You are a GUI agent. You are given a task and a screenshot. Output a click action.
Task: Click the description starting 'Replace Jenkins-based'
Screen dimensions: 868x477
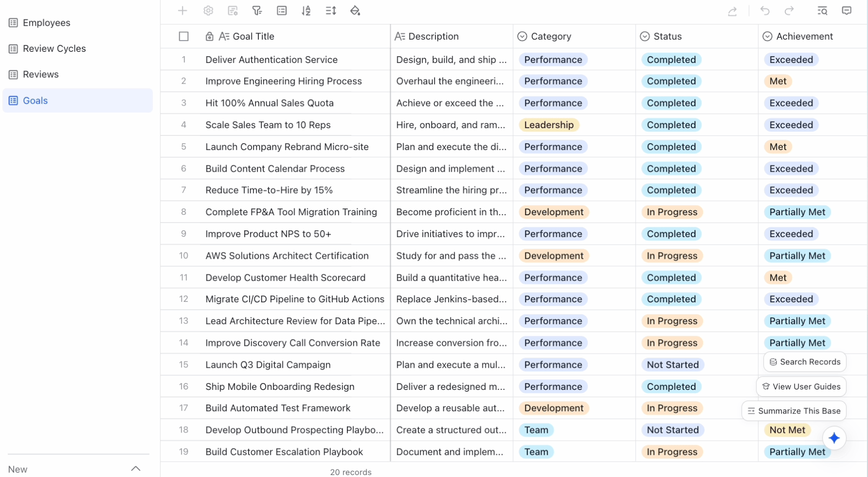pos(451,299)
